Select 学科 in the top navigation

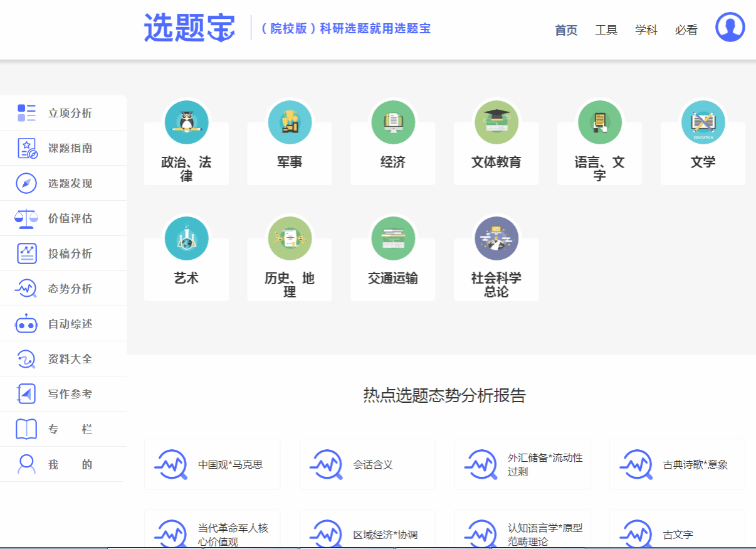[646, 30]
